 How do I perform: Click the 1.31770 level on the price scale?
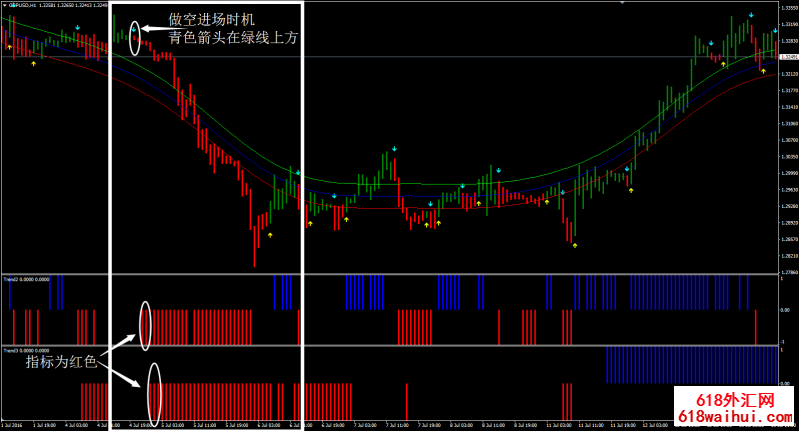coord(788,90)
